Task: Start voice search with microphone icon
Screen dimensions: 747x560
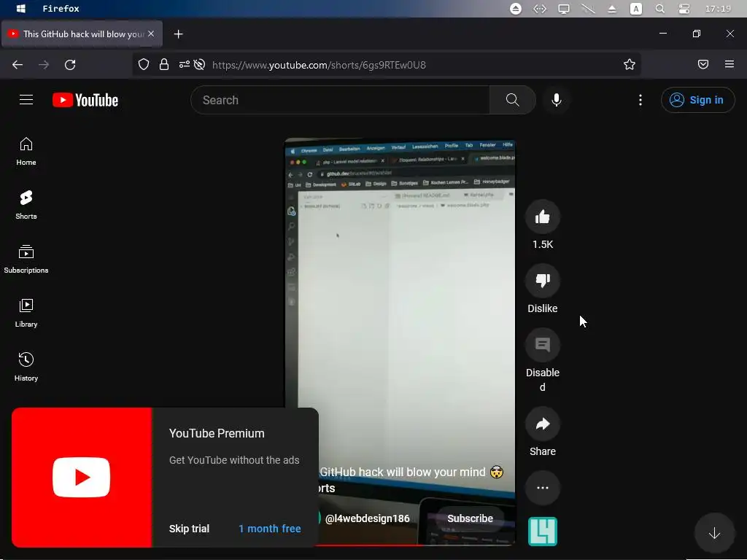Action: point(557,100)
